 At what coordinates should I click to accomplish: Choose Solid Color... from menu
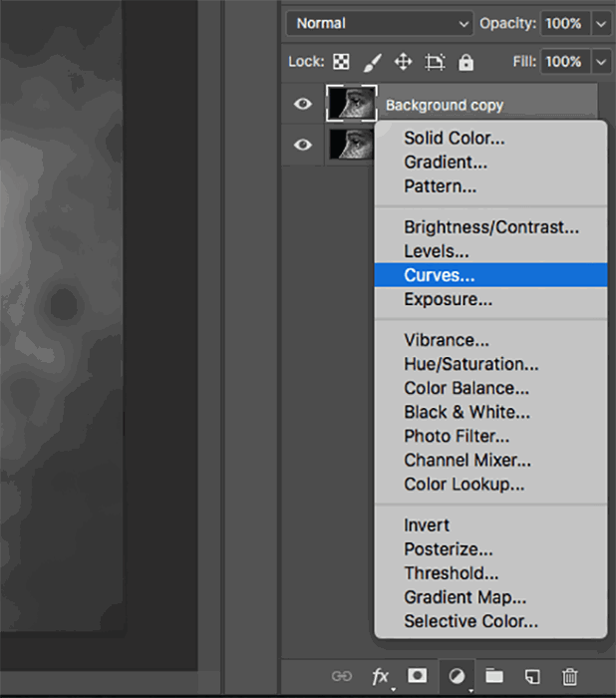pos(491,138)
